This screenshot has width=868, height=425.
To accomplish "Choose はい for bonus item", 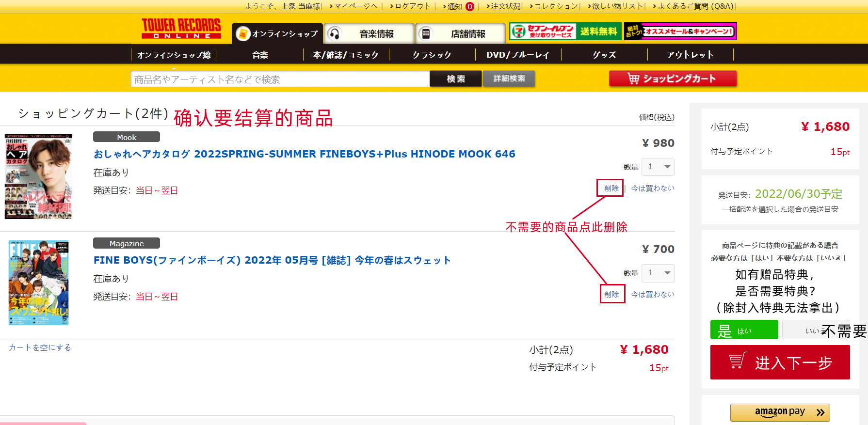I will tap(744, 330).
